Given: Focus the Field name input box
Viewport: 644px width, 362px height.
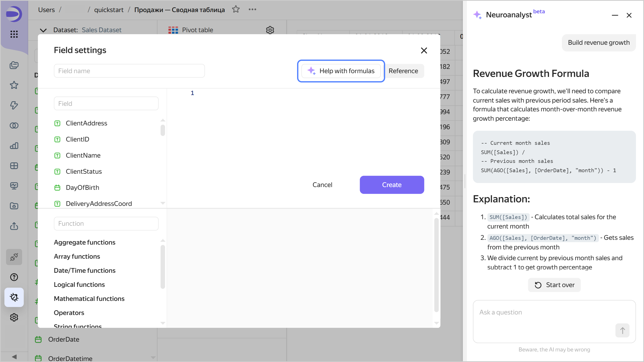Looking at the screenshot, I should point(129,71).
